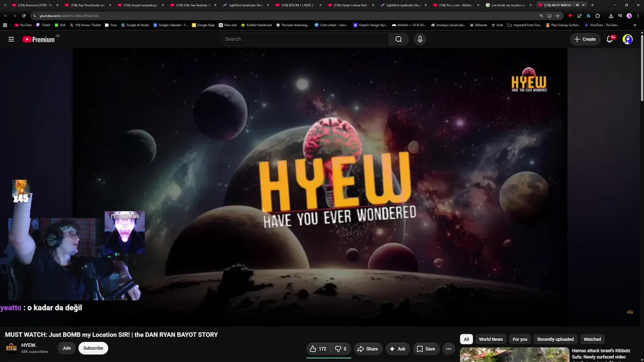Open Chrome profile avatar in toolbar

tap(629, 16)
